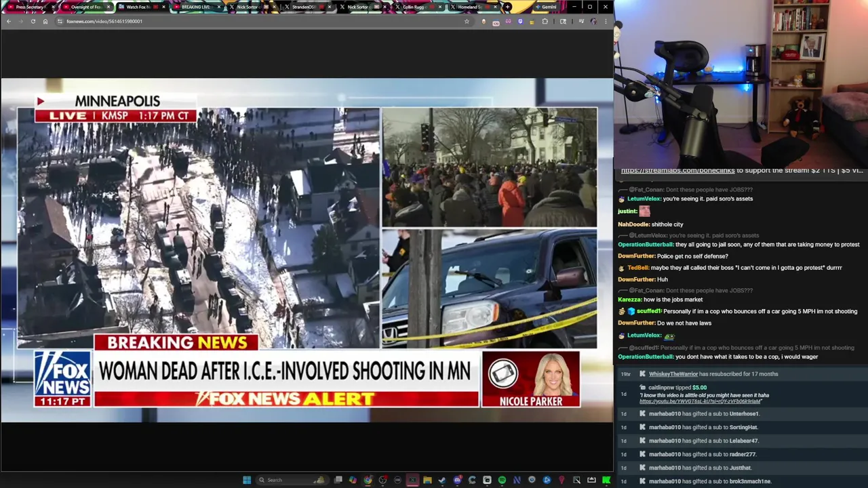Open a new browser tab with plus

tap(507, 7)
